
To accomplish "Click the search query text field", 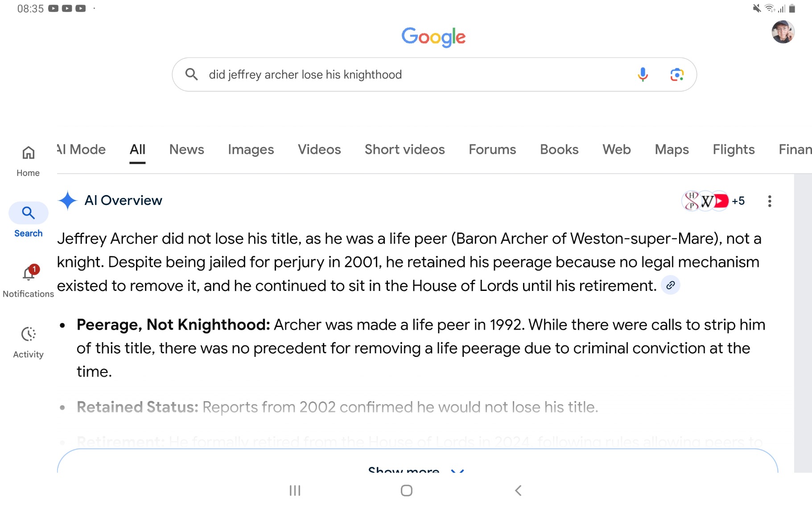I will [x=401, y=74].
